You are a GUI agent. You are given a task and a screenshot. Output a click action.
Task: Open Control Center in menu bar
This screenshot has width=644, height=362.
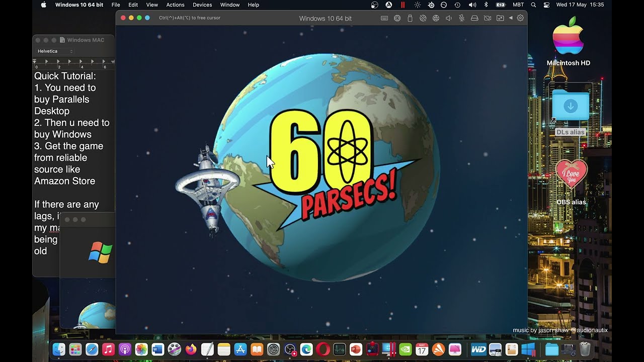[546, 5]
